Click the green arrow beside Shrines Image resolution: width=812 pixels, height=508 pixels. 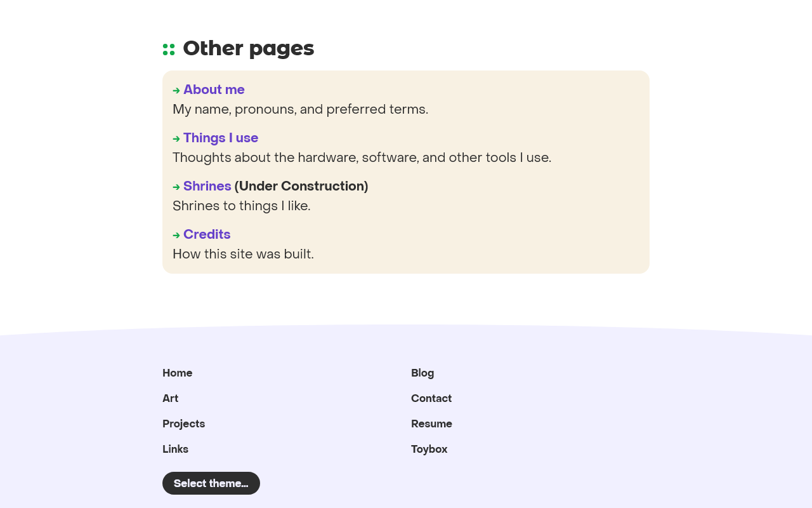pyautogui.click(x=176, y=187)
